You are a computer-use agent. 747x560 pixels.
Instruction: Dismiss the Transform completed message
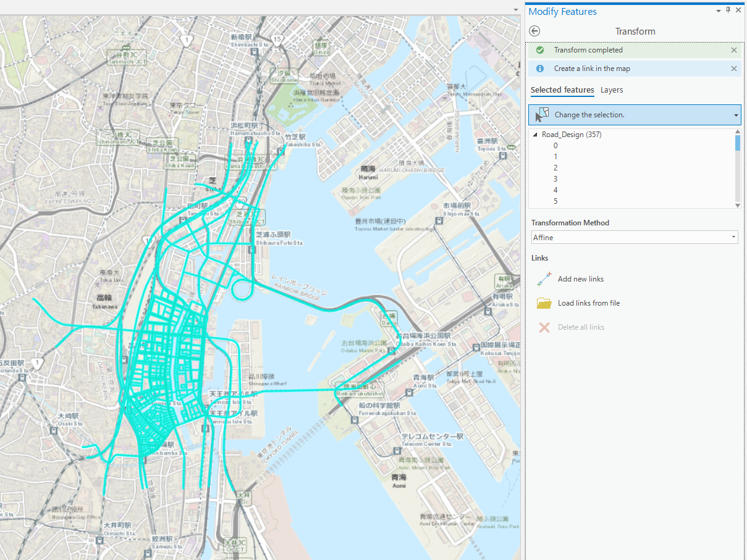[x=734, y=50]
